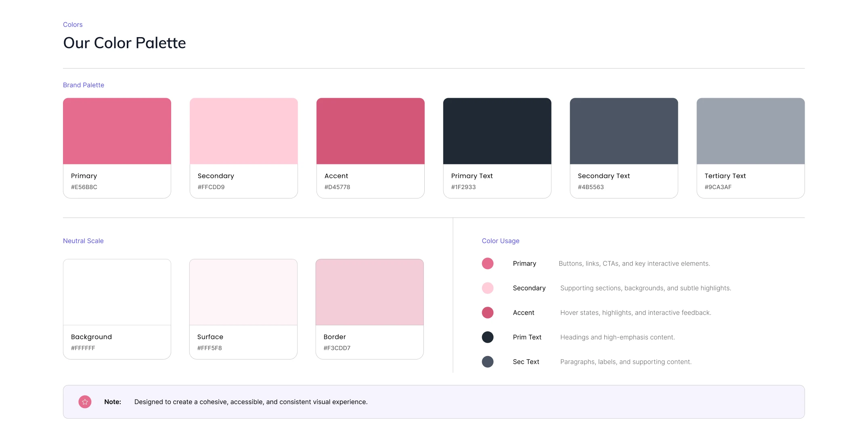
Task: Click the hex code #4B5563
Action: 591,187
